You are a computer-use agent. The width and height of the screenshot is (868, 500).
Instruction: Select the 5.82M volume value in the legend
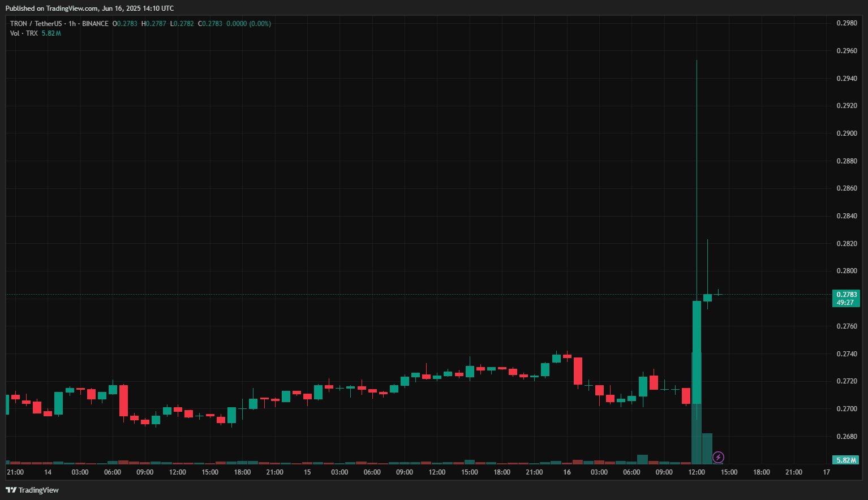coord(50,33)
